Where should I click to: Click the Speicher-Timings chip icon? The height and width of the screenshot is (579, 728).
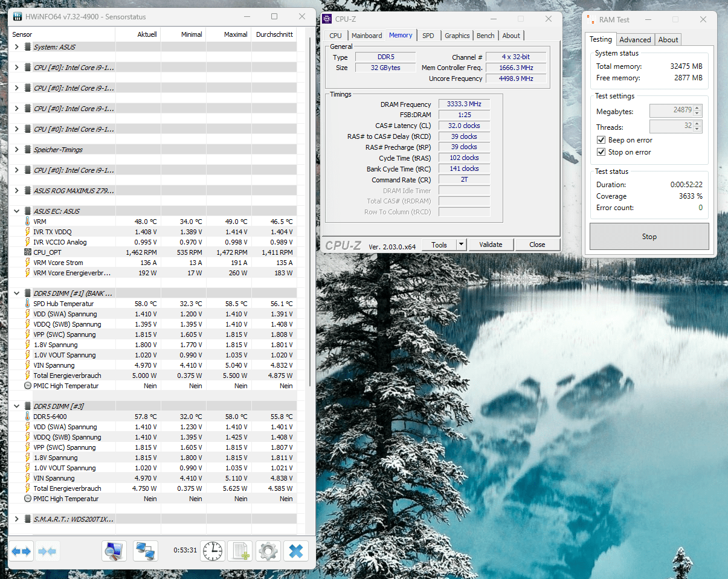pyautogui.click(x=28, y=150)
